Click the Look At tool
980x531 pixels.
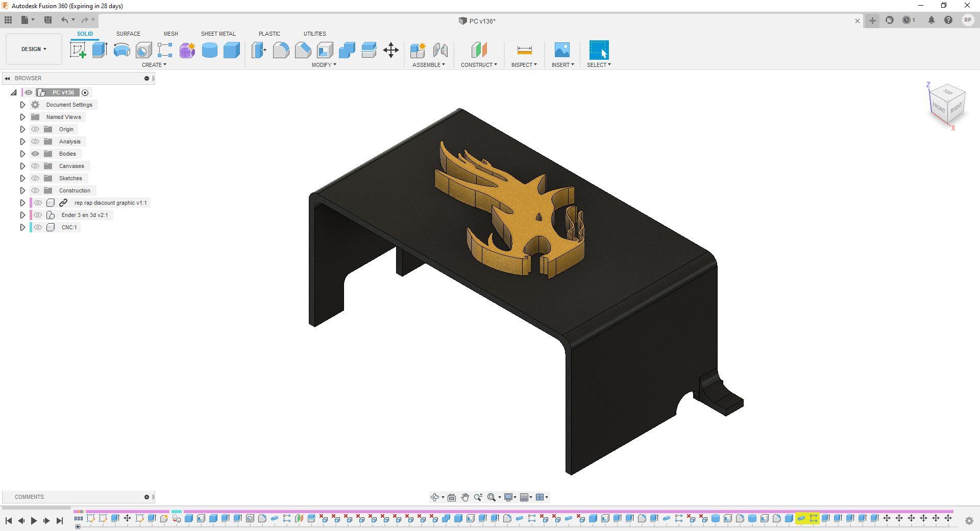pyautogui.click(x=452, y=497)
